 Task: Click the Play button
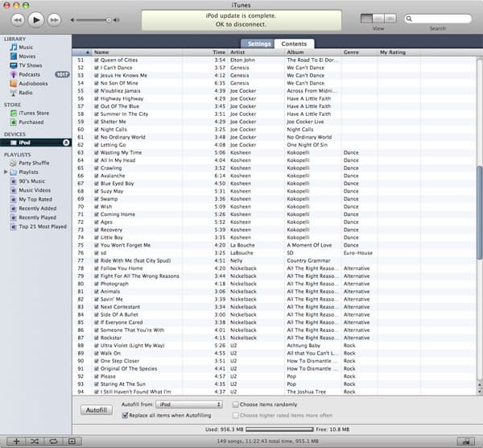pos(36,20)
